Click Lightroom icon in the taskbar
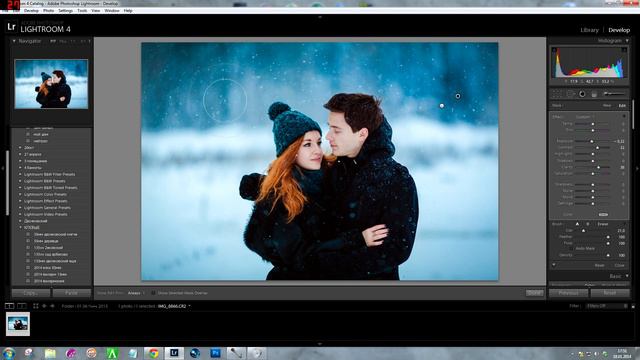640x360 pixels. (x=174, y=353)
